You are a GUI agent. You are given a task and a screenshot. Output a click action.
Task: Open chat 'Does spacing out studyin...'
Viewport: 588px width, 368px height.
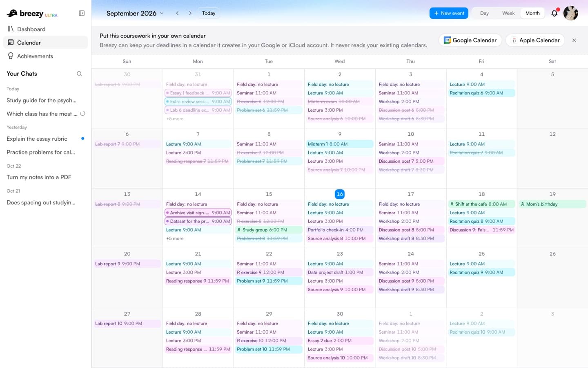46,202
